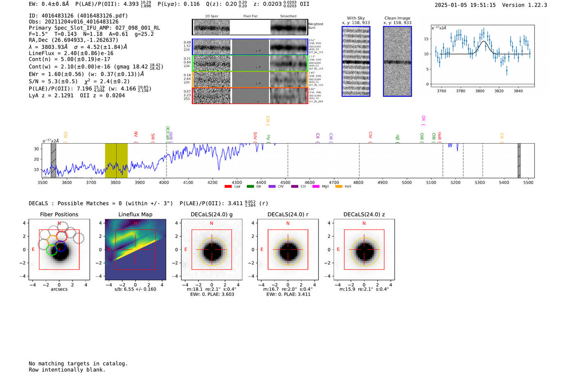Open the DECaLS r-band cutout
Image resolution: width=576 pixels, height=392 pixels.
click(x=288, y=250)
